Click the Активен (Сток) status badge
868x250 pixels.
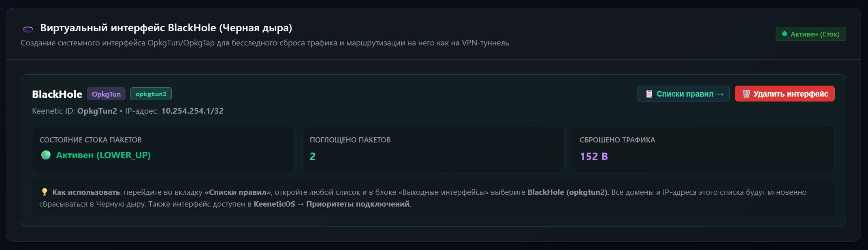click(x=810, y=34)
